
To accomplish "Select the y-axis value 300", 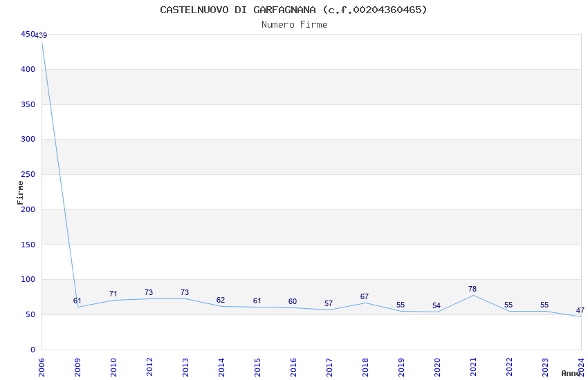I will [28, 140].
